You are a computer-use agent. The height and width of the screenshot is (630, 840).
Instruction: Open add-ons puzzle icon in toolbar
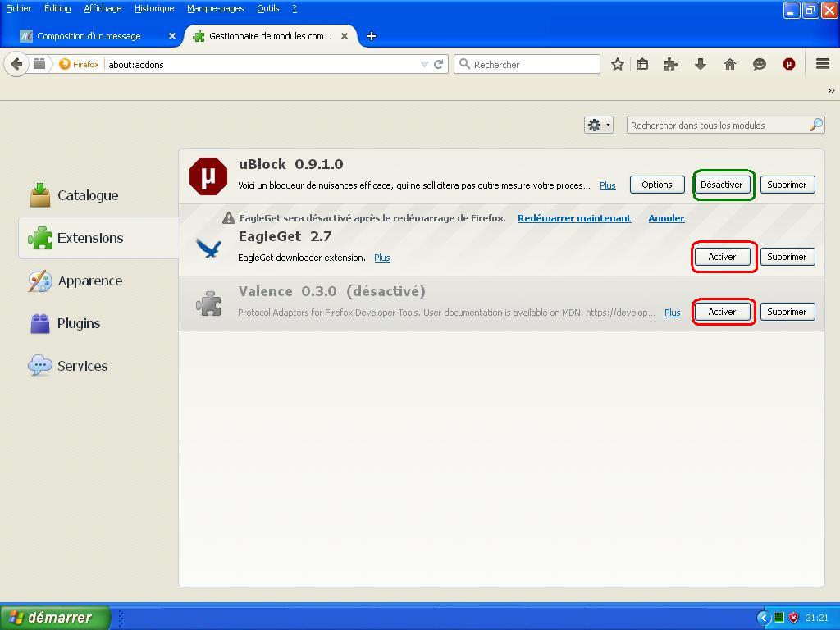[670, 64]
